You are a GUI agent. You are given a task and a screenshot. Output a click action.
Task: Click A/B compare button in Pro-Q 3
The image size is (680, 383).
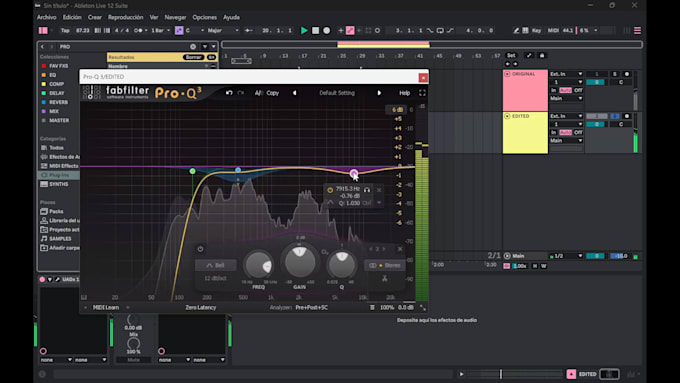click(259, 93)
